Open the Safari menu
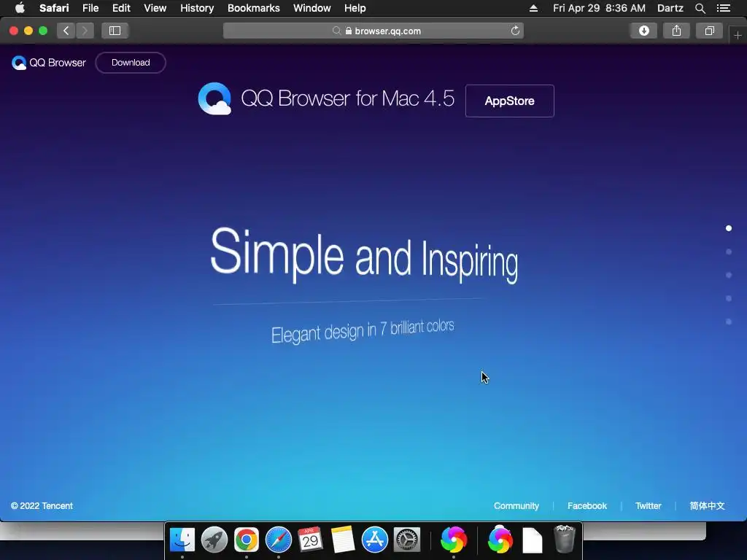 (x=54, y=8)
